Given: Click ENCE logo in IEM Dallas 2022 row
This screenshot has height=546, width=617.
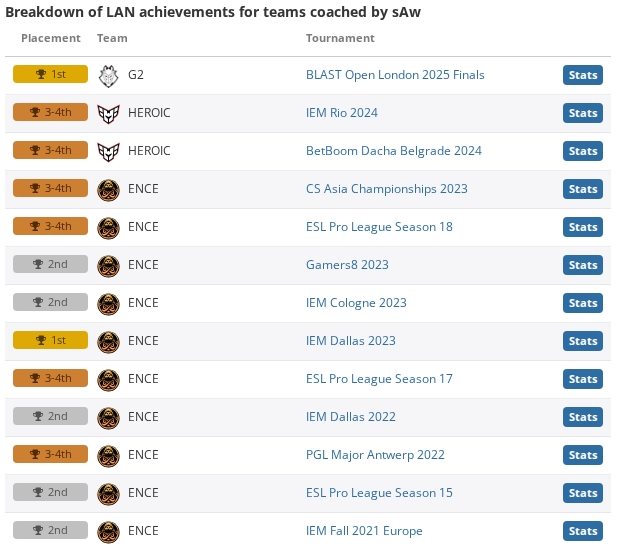Looking at the screenshot, I should (x=108, y=418).
